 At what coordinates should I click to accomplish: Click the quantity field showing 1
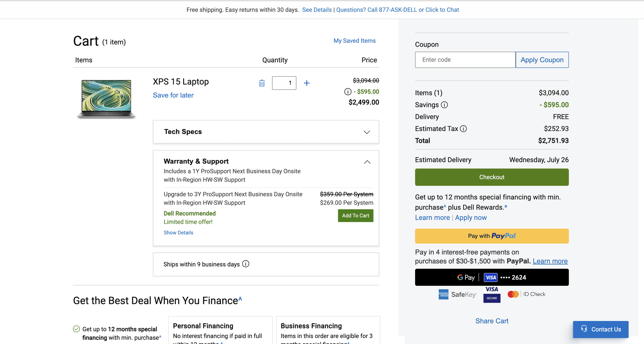tap(284, 83)
